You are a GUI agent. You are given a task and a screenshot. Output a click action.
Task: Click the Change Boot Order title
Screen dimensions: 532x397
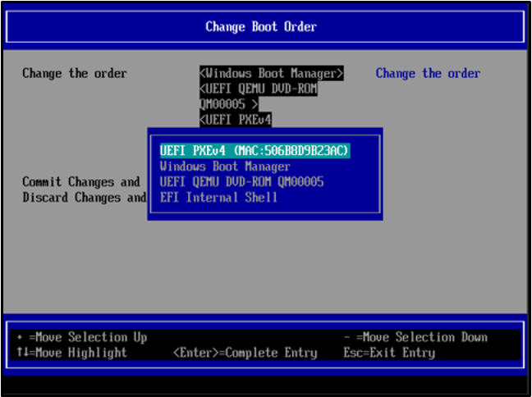(x=261, y=26)
